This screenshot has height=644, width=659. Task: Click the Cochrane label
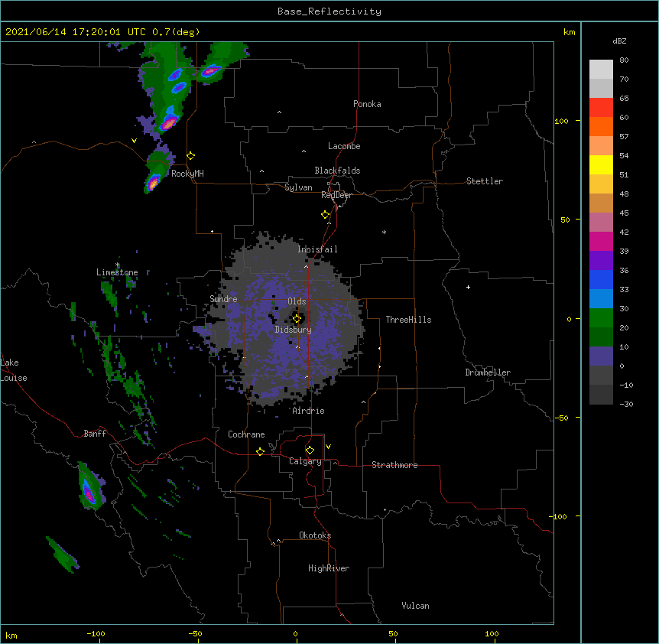[246, 434]
